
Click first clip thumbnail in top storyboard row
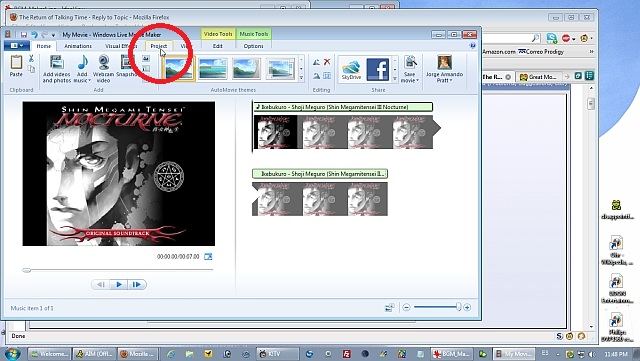276,132
